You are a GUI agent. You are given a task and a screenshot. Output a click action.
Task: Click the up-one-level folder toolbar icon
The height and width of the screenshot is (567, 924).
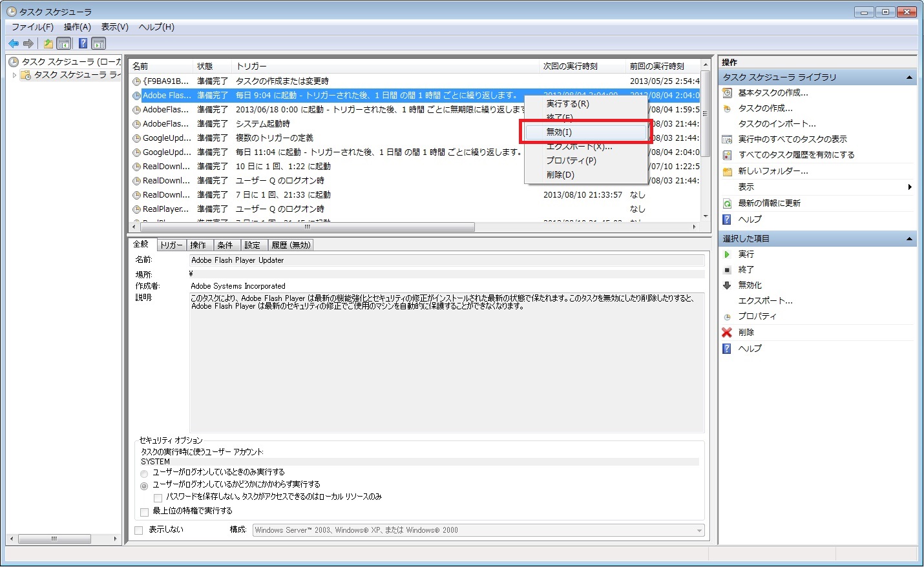48,43
